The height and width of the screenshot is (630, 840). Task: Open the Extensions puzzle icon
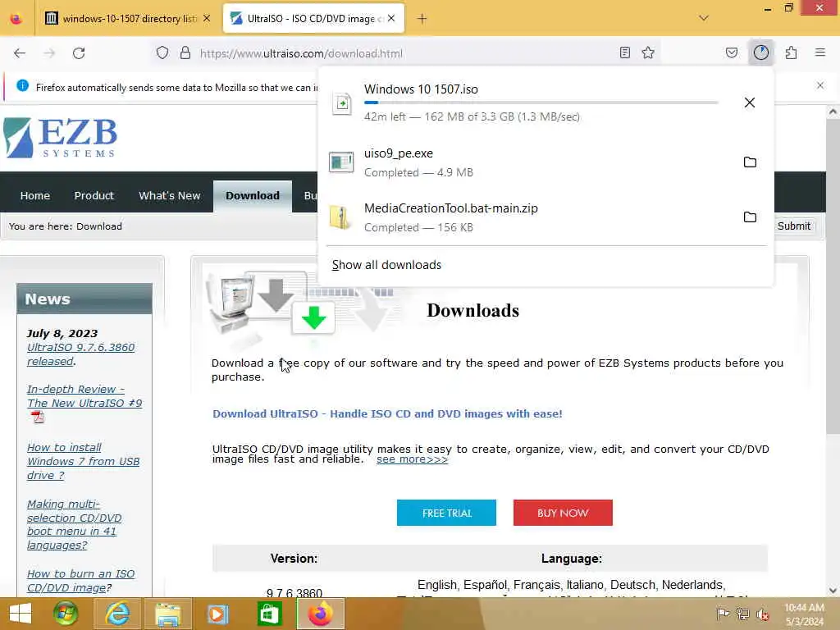(x=791, y=52)
